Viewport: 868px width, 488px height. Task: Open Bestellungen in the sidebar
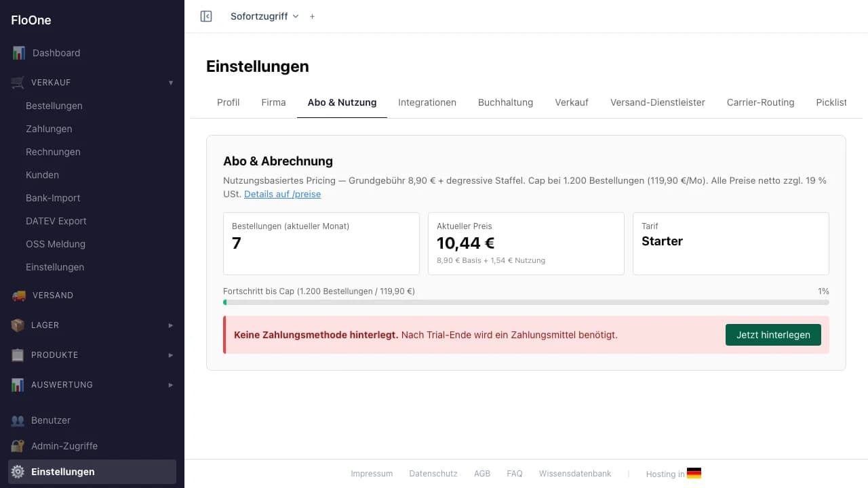(x=54, y=106)
